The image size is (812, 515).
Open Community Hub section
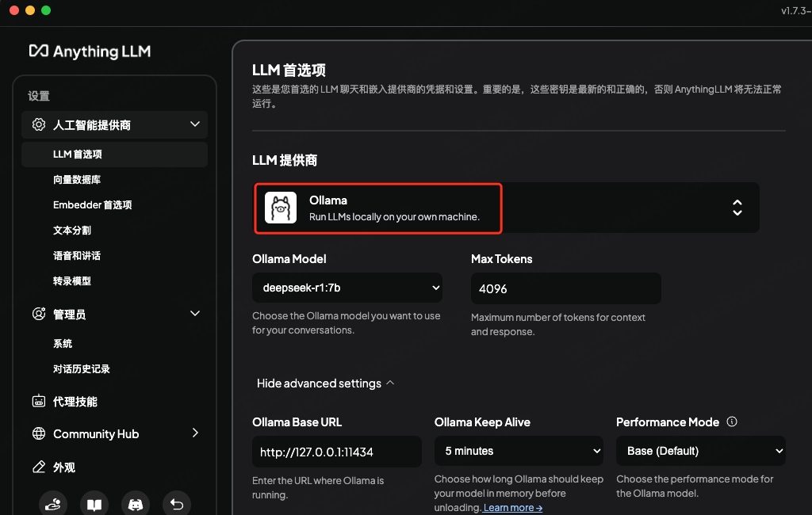(96, 433)
